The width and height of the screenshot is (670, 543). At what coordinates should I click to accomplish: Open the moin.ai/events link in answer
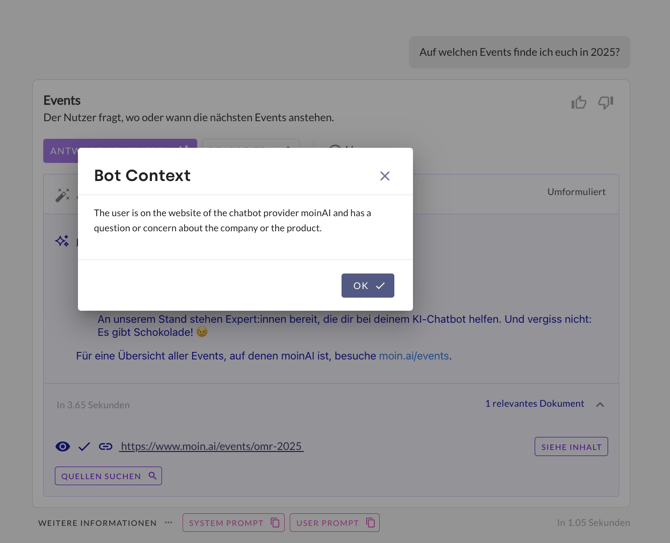pos(414,356)
